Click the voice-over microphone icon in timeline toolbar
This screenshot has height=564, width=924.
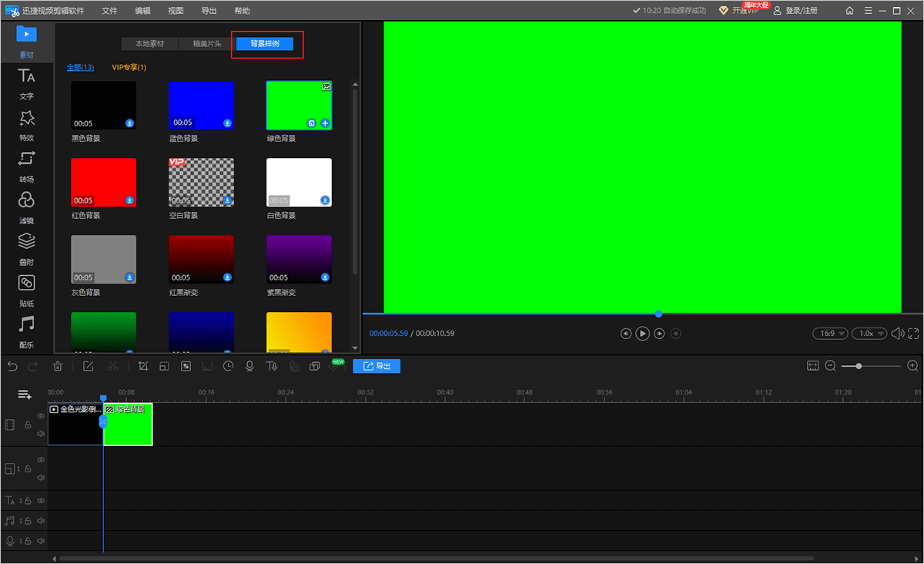click(x=250, y=366)
